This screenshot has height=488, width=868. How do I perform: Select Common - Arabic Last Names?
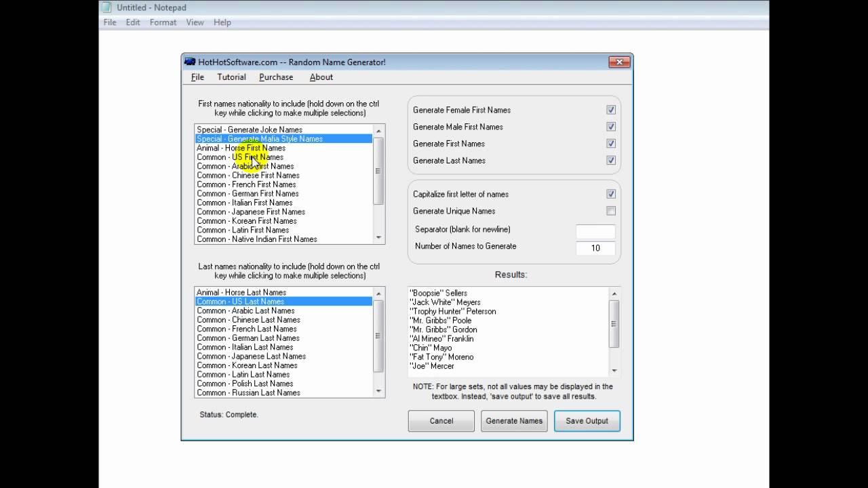283,311
